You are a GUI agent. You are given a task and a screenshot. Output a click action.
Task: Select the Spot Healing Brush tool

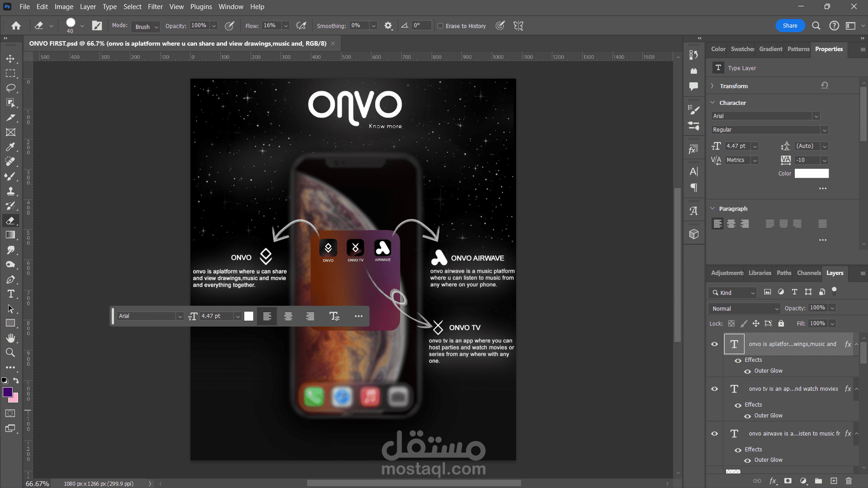click(10, 161)
